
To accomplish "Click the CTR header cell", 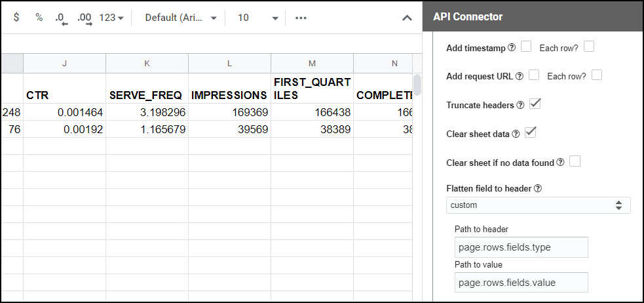I will pyautogui.click(x=64, y=88).
